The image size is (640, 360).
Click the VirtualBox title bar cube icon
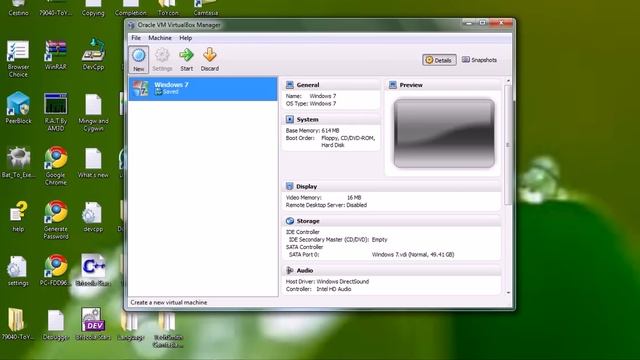point(131,25)
